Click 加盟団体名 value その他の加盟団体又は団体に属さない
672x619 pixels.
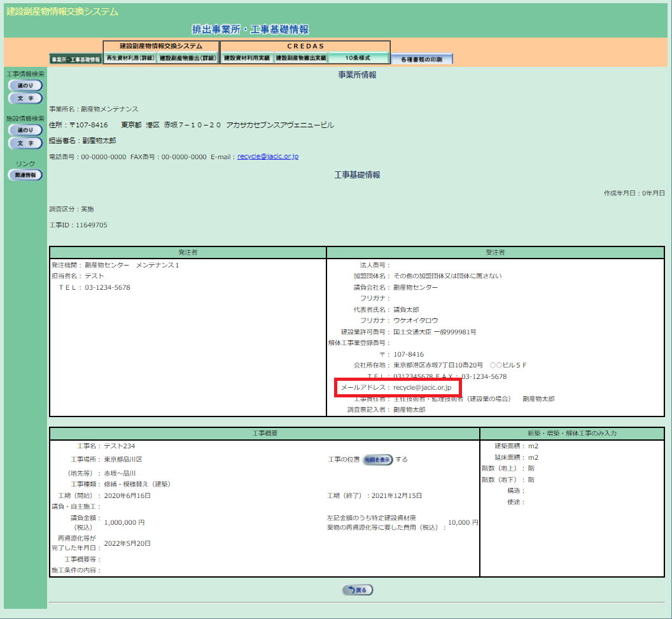point(447,276)
